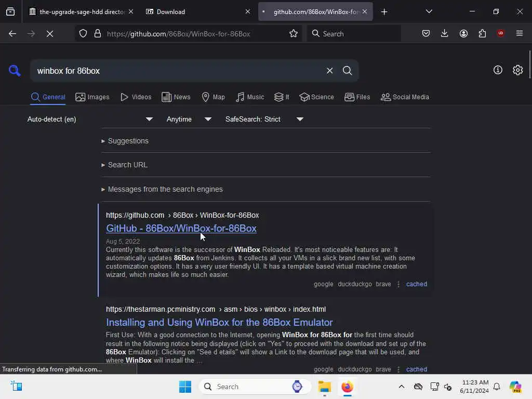Open Installing and Using WinBox result link
This screenshot has width=532, height=399.
click(219, 322)
